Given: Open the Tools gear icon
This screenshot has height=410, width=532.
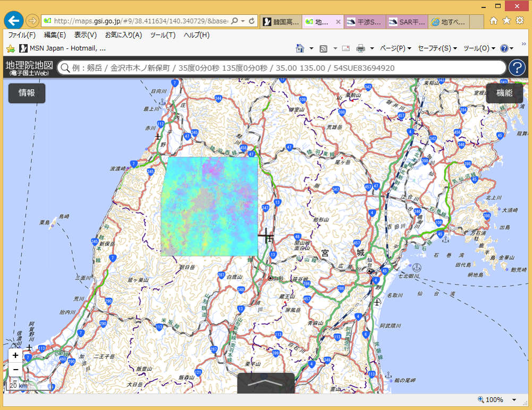Looking at the screenshot, I should pyautogui.click(x=520, y=20).
